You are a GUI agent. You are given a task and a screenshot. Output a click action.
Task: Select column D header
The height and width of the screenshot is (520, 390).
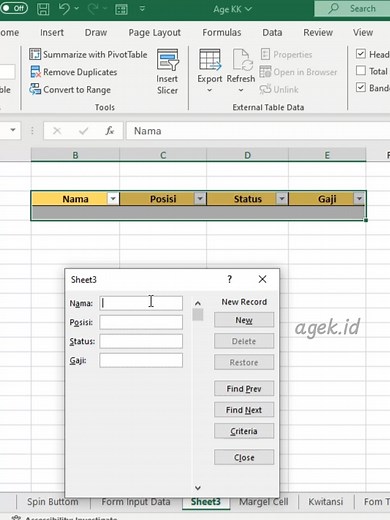click(247, 155)
